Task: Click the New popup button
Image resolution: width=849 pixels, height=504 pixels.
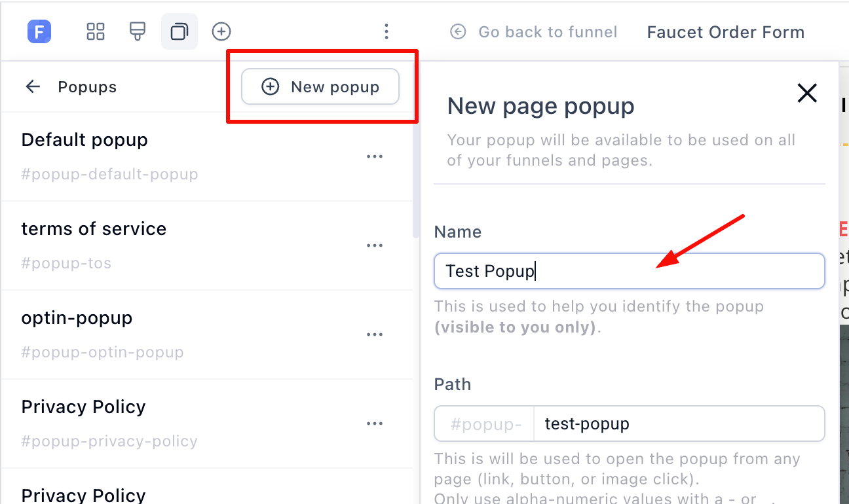Action: [320, 86]
